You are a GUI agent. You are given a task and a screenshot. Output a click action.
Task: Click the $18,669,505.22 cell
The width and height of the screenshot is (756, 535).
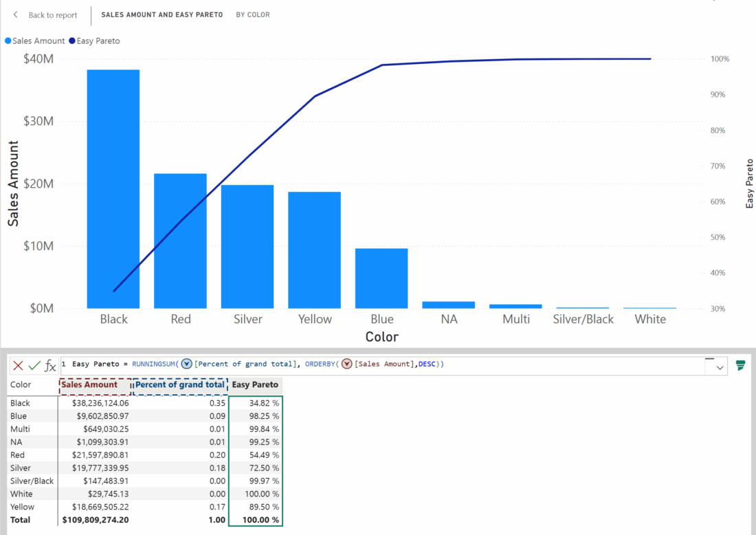(x=100, y=507)
